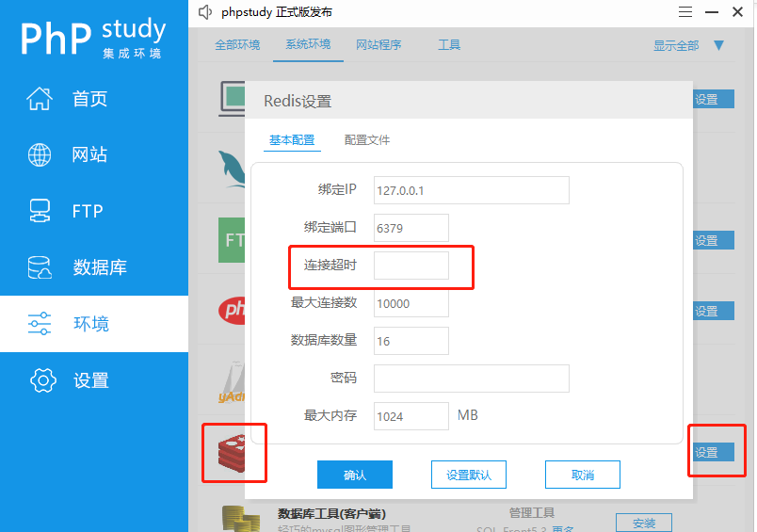Click the topmost 设置 button in list
The height and width of the screenshot is (532, 757).
[714, 99]
